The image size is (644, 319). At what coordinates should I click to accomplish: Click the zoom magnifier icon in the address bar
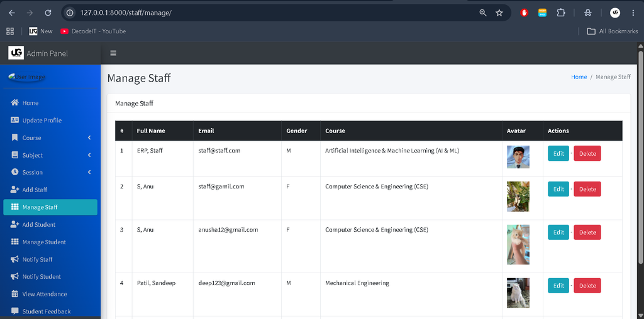(483, 13)
